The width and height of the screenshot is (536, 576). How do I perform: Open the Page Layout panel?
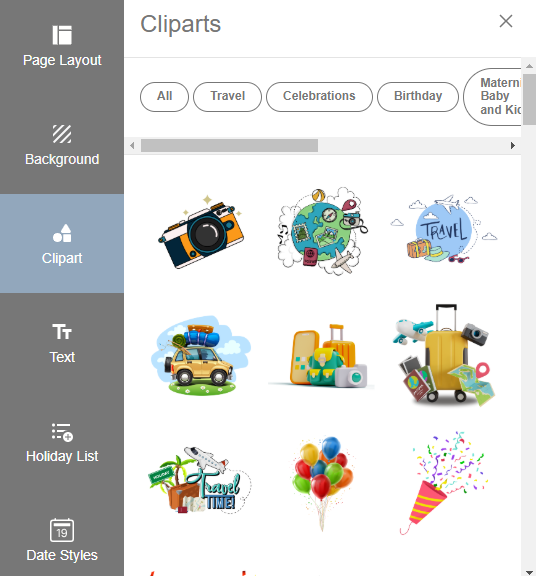click(62, 46)
